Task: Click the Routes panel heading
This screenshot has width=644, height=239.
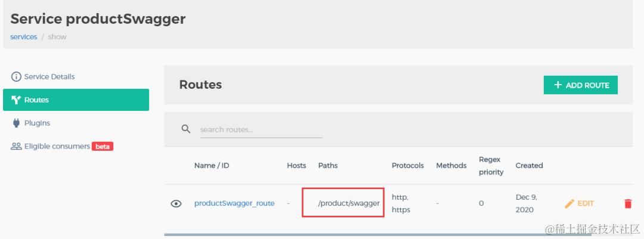Action: coord(200,85)
